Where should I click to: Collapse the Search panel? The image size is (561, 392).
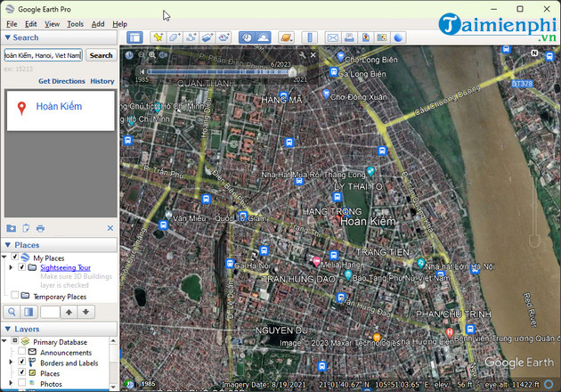click(x=7, y=37)
